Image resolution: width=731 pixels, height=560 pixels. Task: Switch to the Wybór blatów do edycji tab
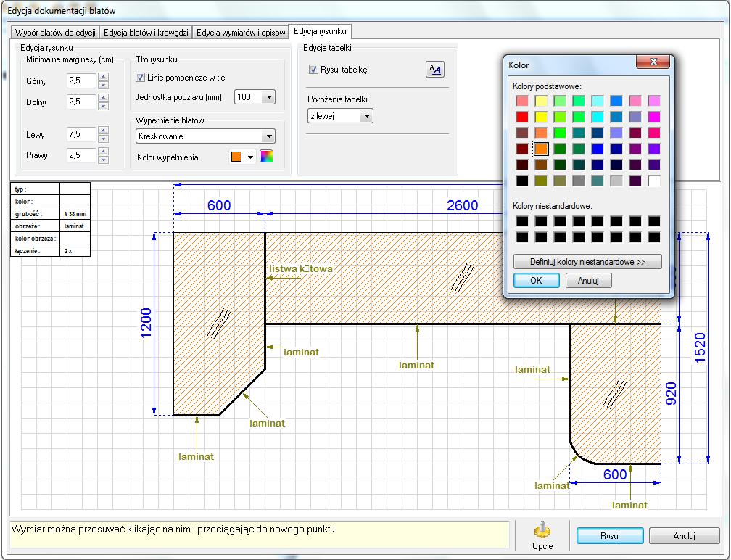55,33
